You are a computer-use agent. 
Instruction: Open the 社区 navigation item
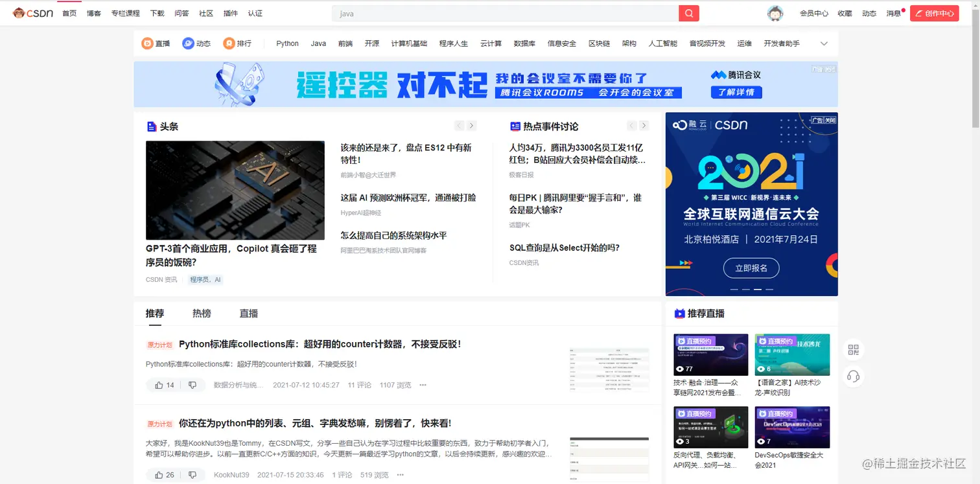(x=206, y=14)
